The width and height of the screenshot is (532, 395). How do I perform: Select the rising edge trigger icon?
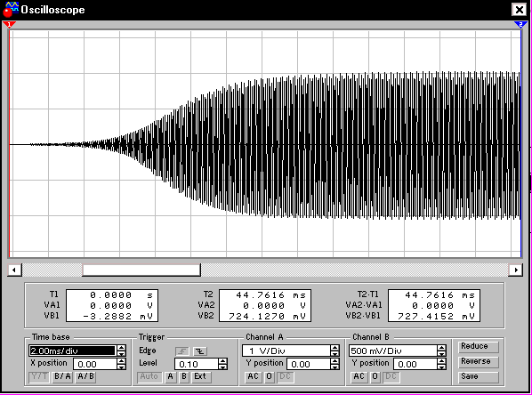pyautogui.click(x=182, y=351)
